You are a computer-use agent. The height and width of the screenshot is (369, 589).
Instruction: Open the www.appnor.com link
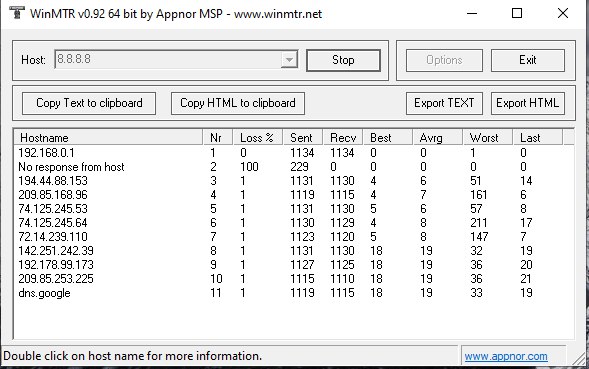pos(506,356)
